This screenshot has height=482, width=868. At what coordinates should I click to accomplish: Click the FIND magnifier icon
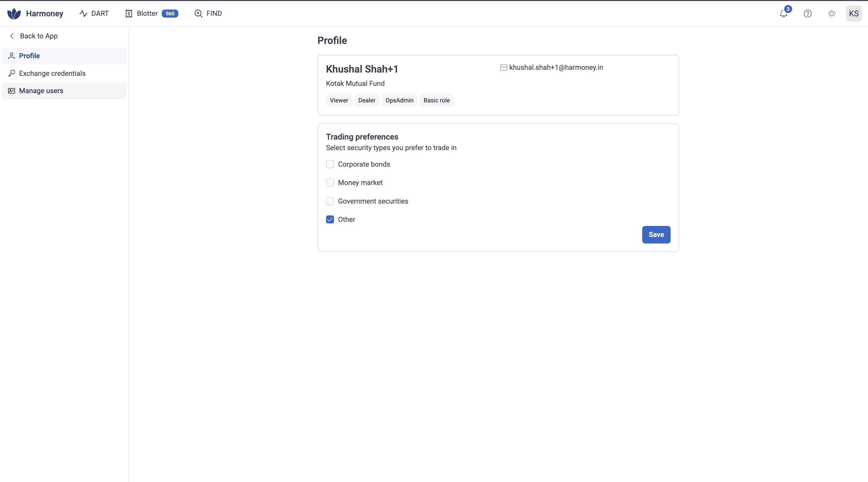[x=198, y=14]
